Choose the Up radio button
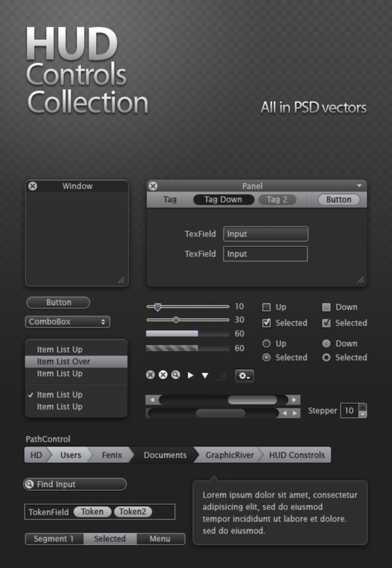This screenshot has width=392, height=568. [x=267, y=343]
